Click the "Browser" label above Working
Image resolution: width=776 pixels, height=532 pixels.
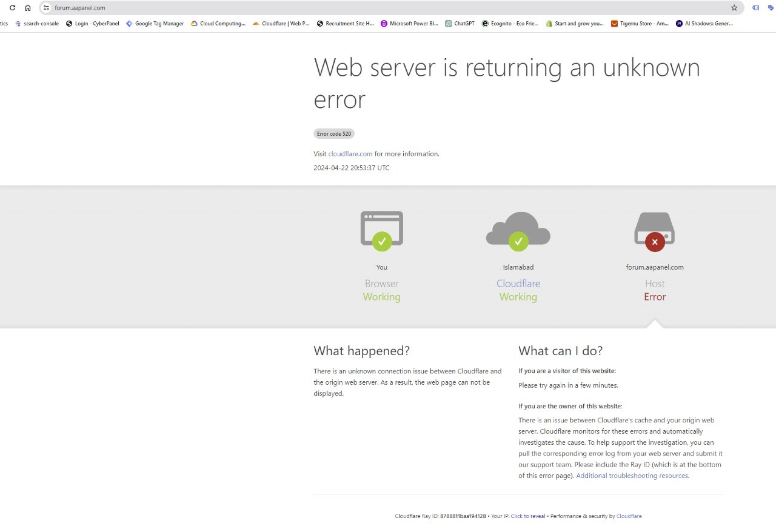(382, 284)
